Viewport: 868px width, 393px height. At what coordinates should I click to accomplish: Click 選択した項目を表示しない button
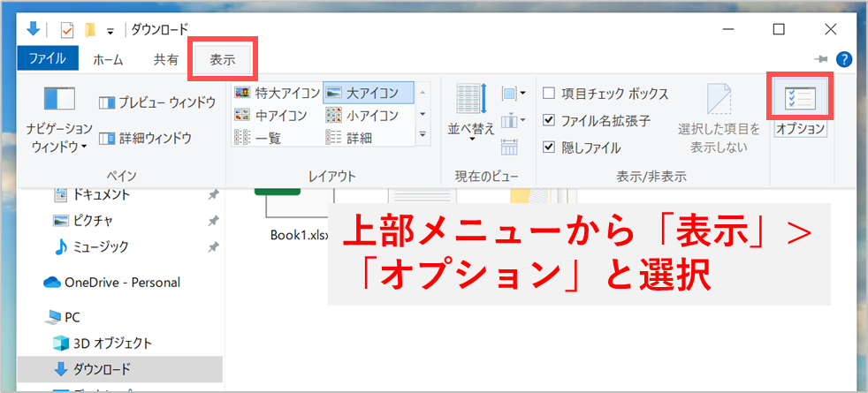[720, 118]
